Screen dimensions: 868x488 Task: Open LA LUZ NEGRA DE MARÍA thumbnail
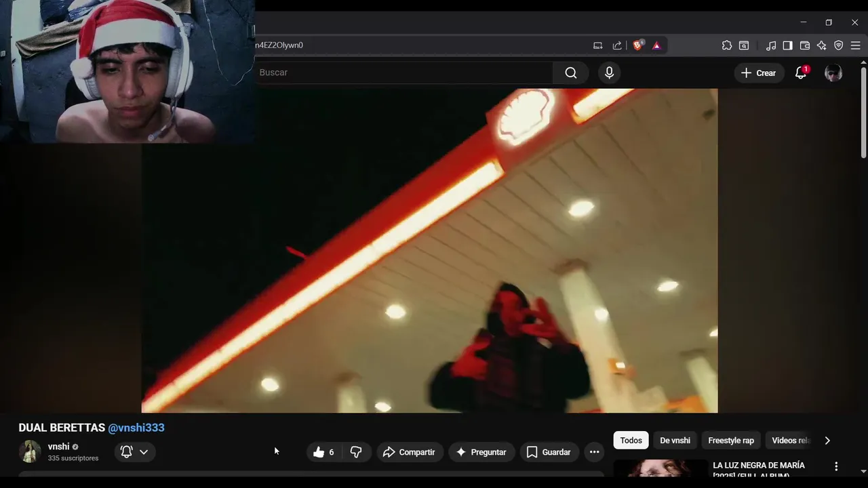[x=660, y=468]
